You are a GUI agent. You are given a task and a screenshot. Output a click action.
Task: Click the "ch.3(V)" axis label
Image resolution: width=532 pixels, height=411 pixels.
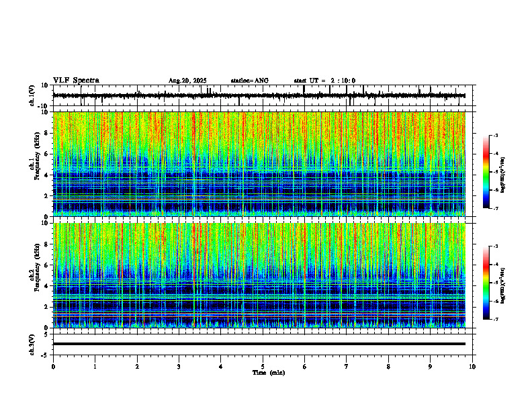(x=32, y=345)
